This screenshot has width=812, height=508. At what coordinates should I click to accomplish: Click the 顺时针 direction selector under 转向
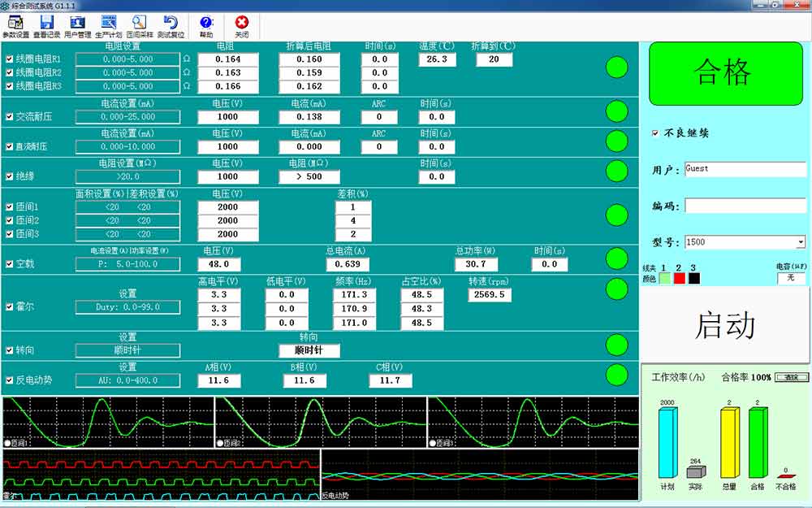pyautogui.click(x=309, y=350)
